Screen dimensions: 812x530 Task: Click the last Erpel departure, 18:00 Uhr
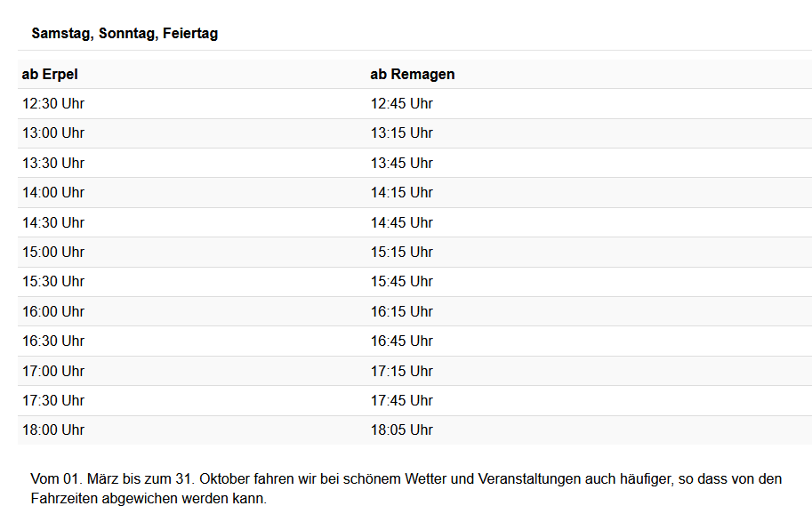coord(53,430)
